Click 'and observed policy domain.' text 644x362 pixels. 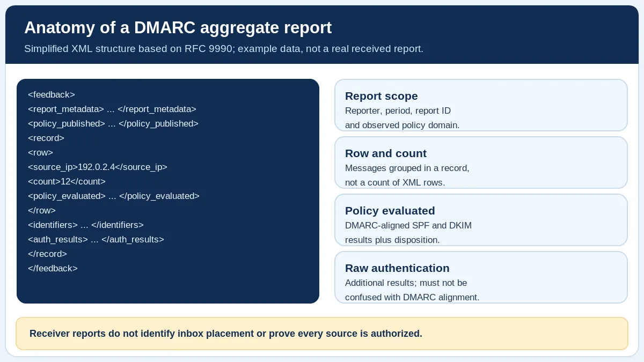pyautogui.click(x=402, y=125)
